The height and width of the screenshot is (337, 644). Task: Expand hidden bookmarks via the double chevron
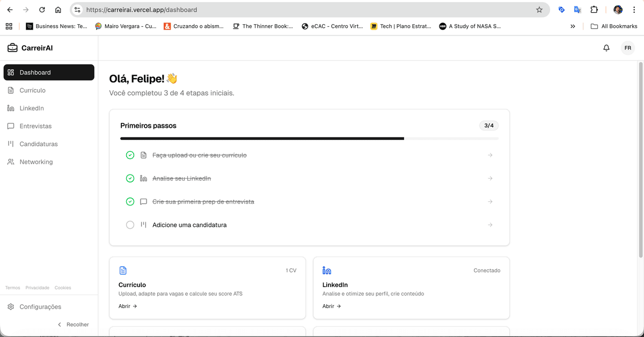point(572,25)
